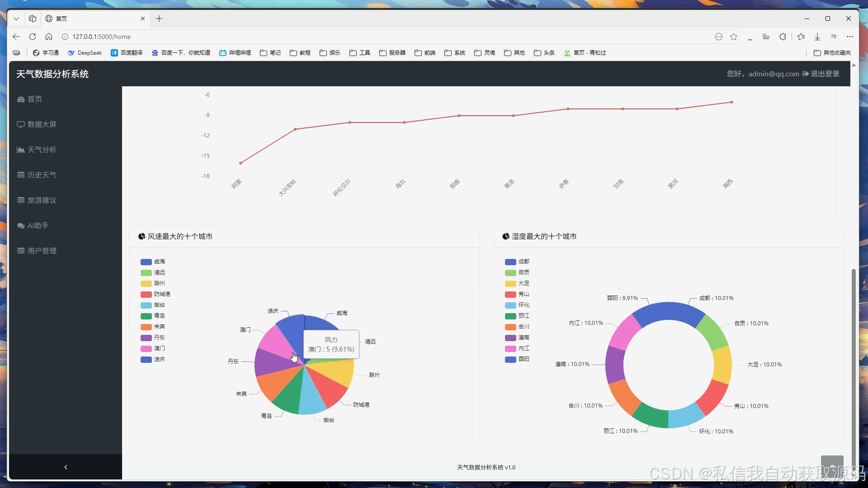This screenshot has width=868, height=488.
Task: Open the tab actions menu icon
Action: tap(33, 19)
